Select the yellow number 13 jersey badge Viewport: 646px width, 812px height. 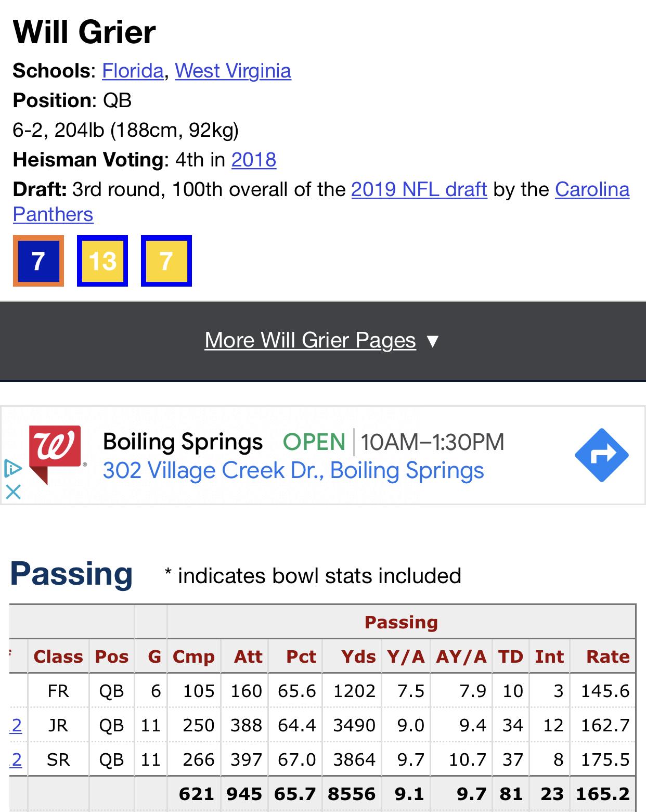coord(102,261)
